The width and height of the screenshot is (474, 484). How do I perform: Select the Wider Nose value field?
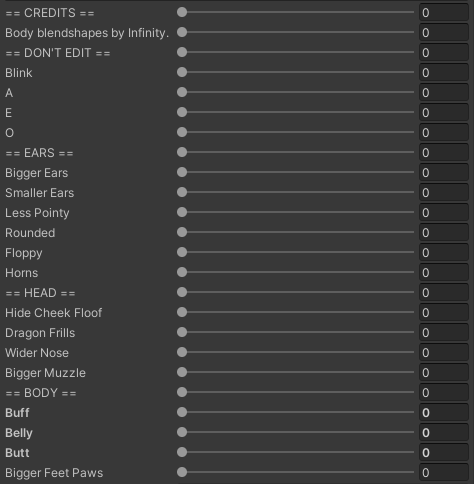pyautogui.click(x=444, y=353)
